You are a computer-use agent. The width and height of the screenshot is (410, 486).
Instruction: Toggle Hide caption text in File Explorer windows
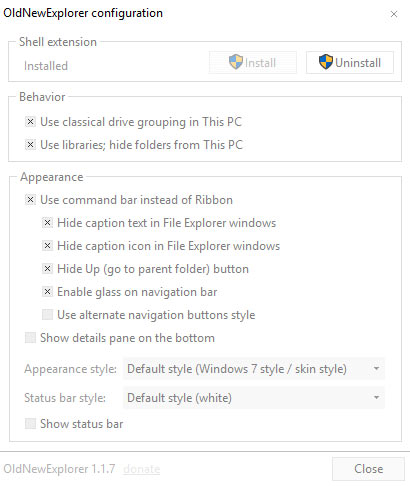47,223
